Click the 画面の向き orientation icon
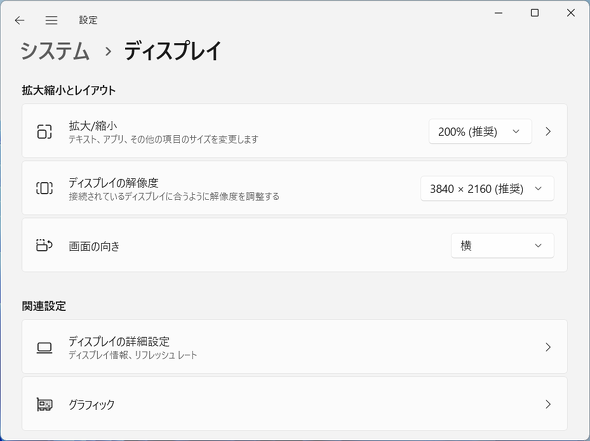Viewport: 590px width, 441px height. point(44,245)
